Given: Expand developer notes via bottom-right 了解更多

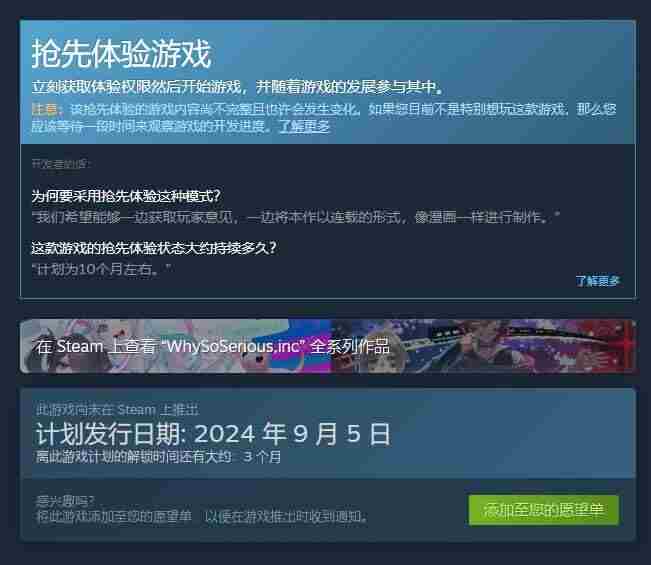Looking at the screenshot, I should point(597,281).
